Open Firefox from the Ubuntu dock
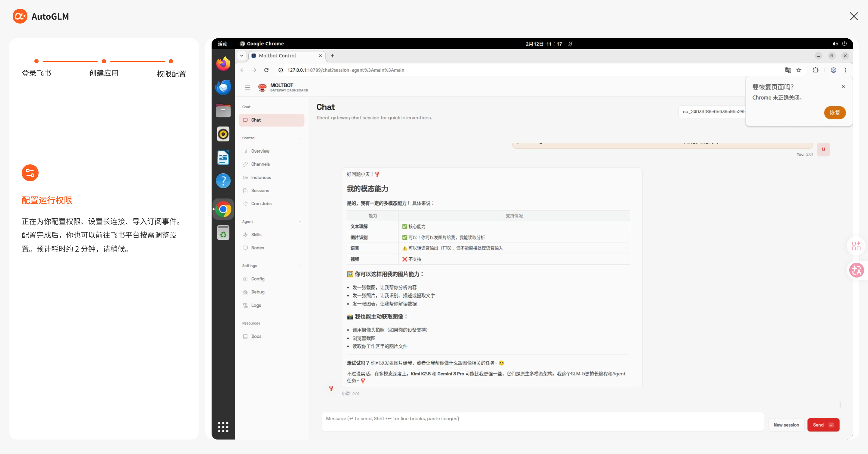The image size is (868, 454). pos(223,64)
